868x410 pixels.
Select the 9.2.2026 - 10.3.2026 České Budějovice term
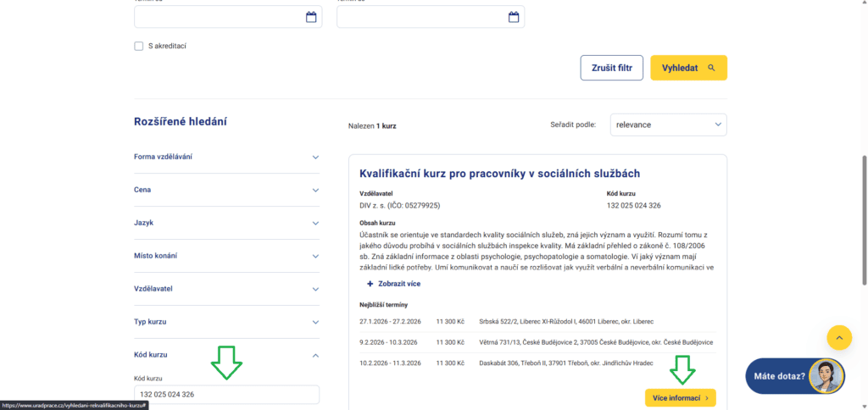[537, 342]
